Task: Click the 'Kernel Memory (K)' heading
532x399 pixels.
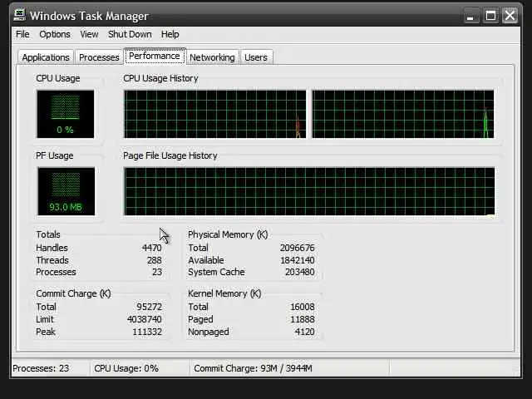Action: pos(224,293)
